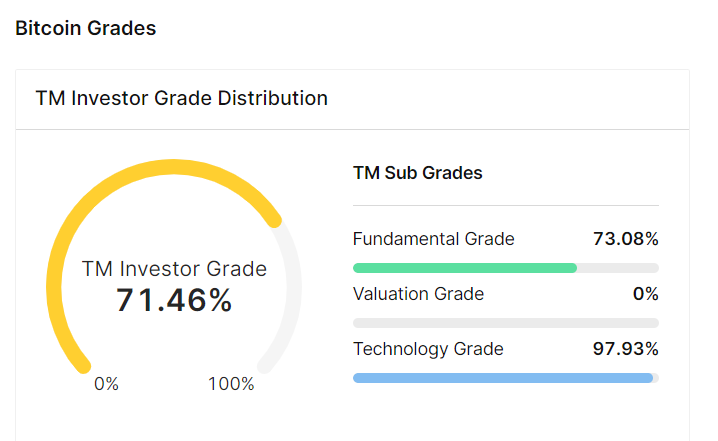The image size is (718, 441).
Task: Click the 71.46% investor grade value
Action: 174,299
